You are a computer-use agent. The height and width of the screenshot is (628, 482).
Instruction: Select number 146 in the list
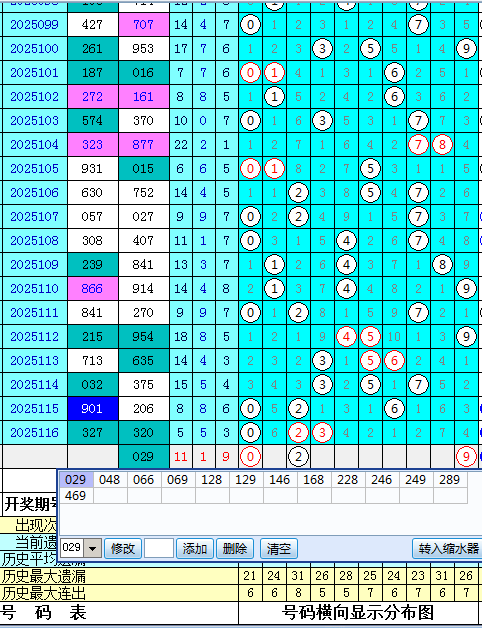pos(280,479)
